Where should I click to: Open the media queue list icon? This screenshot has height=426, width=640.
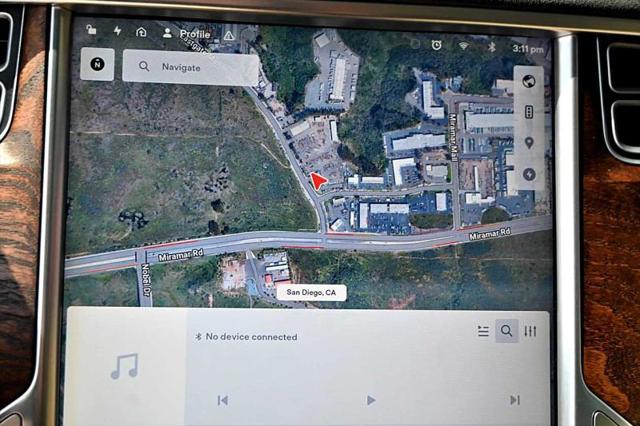[x=483, y=331]
